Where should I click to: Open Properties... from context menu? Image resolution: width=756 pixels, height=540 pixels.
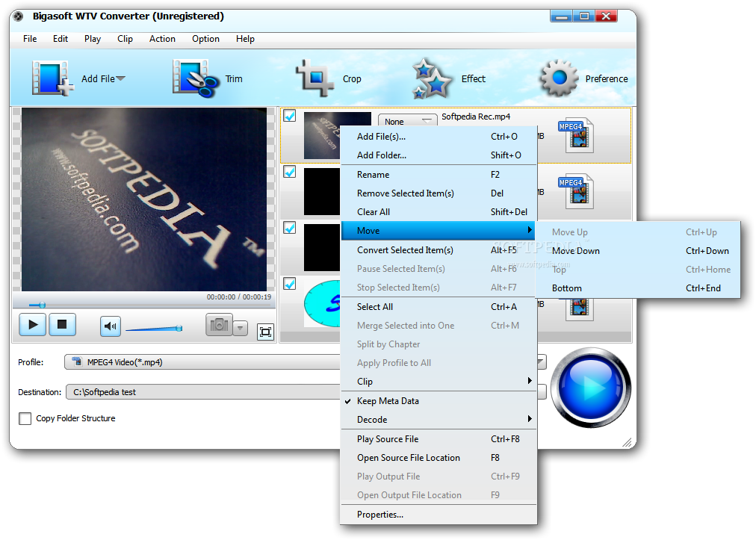439,515
